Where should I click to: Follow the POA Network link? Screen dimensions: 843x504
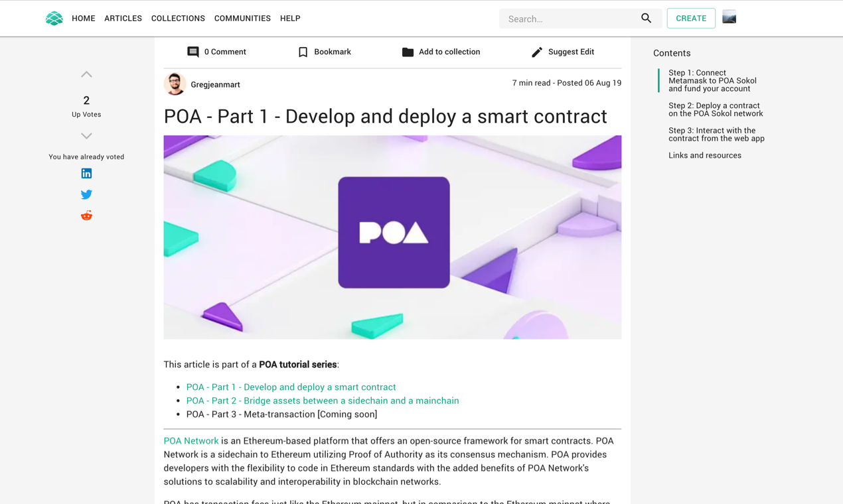tap(191, 441)
